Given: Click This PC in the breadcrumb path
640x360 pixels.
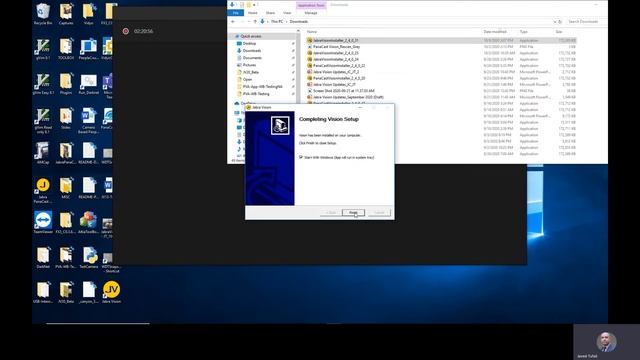Looking at the screenshot, I should tap(277, 22).
